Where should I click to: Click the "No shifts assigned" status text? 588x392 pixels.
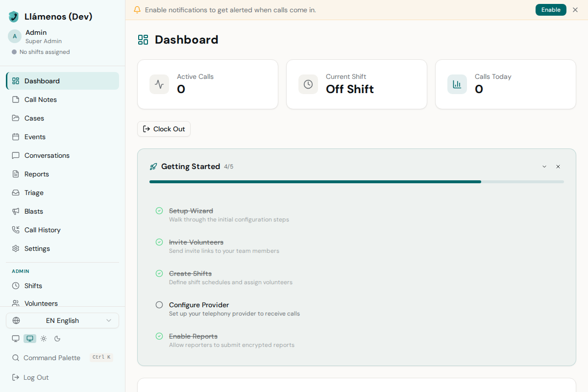[x=45, y=52]
